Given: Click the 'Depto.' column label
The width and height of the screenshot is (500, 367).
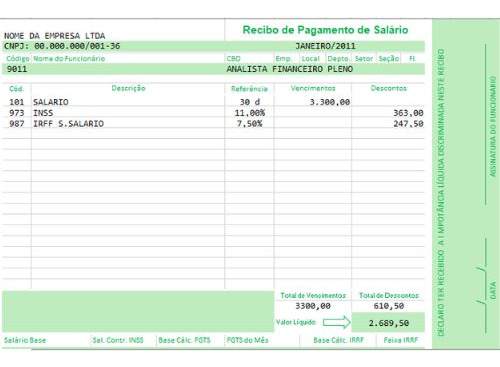Looking at the screenshot, I should [338, 59].
